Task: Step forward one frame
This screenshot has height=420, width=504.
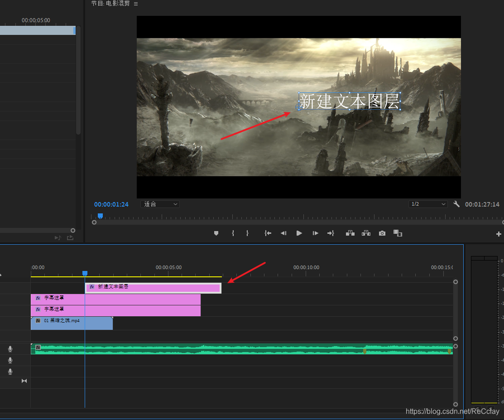Action: pyautogui.click(x=315, y=233)
